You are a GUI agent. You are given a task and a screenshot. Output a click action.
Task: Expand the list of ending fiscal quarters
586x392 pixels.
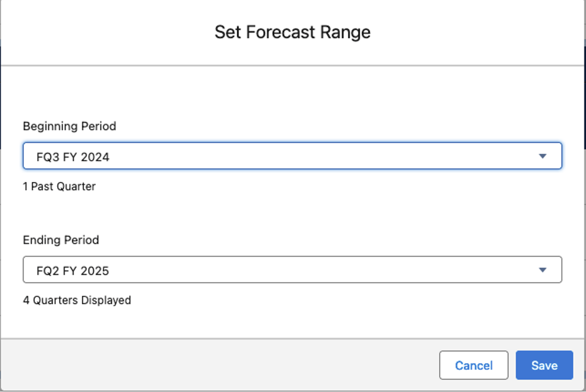[293, 270]
